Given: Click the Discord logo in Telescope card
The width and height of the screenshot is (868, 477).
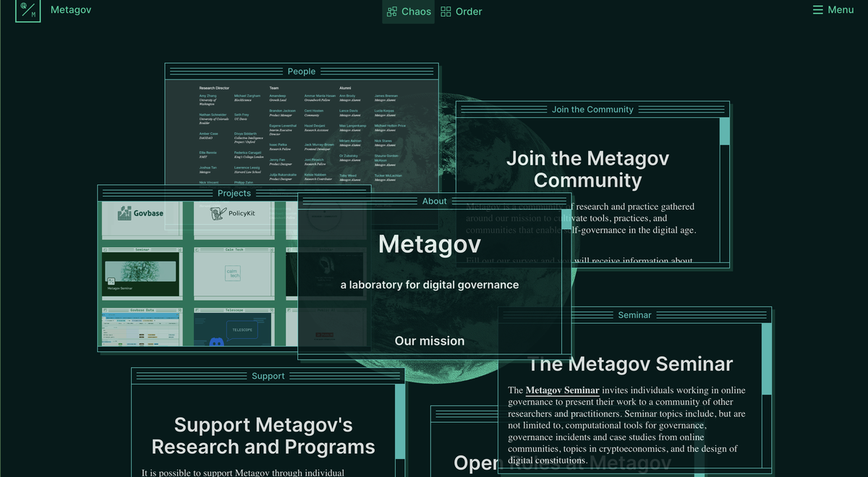Looking at the screenshot, I should click(216, 341).
